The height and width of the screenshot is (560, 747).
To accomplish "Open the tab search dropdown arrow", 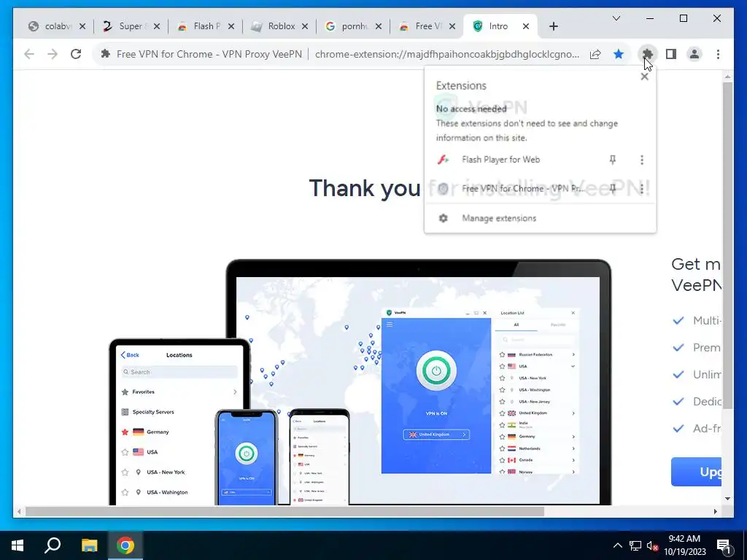I will tap(616, 18).
